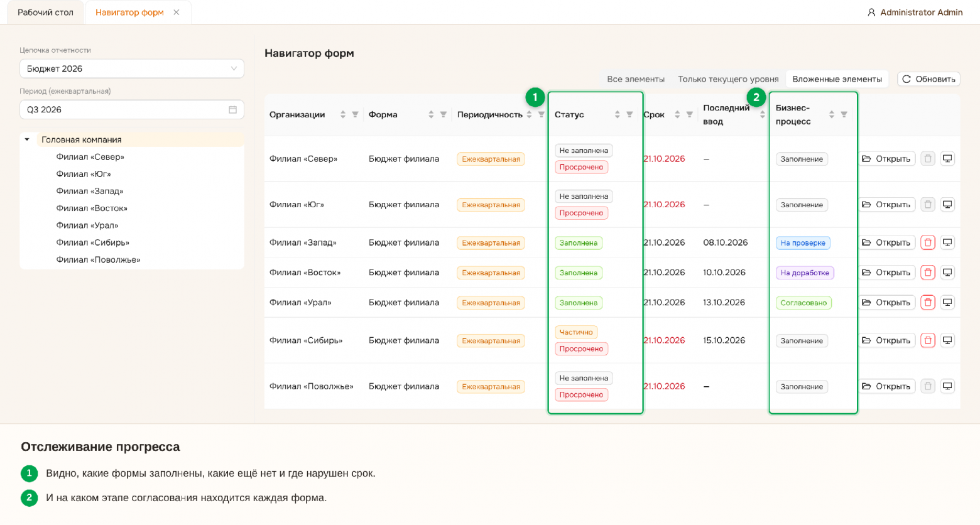980x525 pixels.
Task: Open calendar icon in period field
Action: 232,109
